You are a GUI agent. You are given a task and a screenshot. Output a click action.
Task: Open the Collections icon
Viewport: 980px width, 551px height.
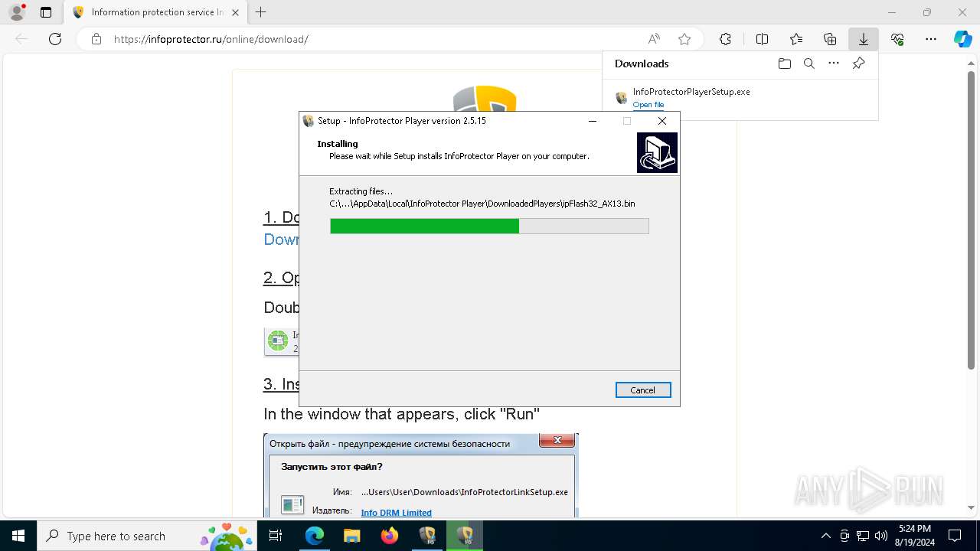pos(830,39)
